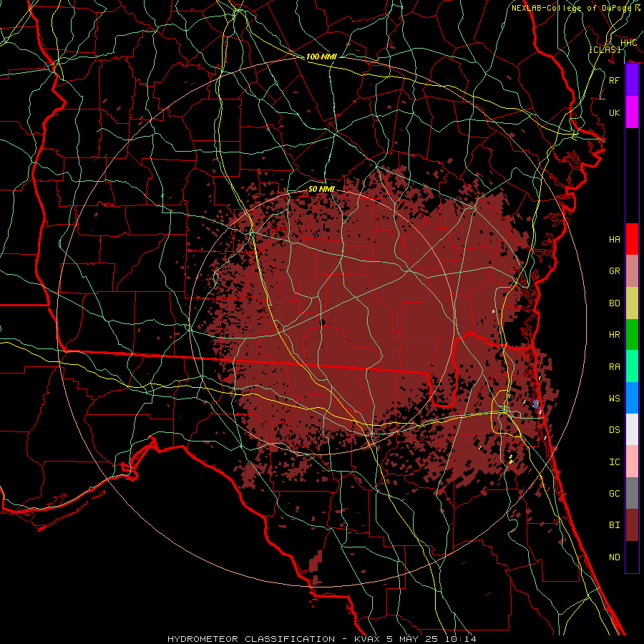
Task: Click the blue WS echo near the coast
Action: click(535, 404)
